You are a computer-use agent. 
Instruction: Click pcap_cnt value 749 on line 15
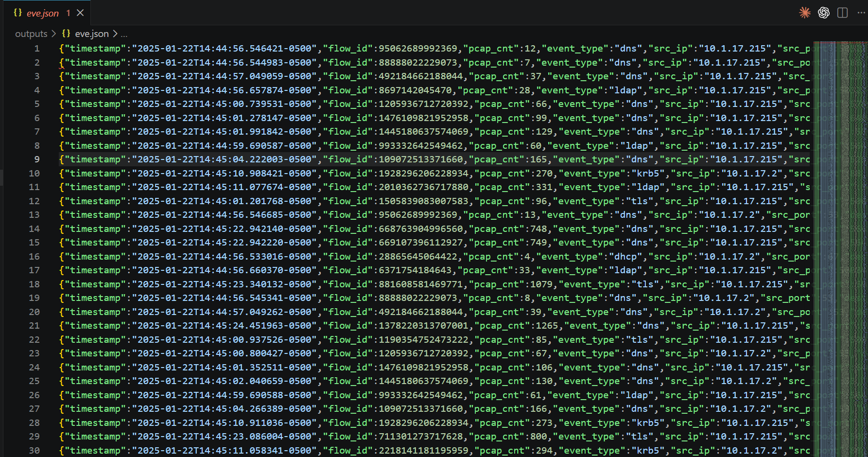tap(539, 243)
